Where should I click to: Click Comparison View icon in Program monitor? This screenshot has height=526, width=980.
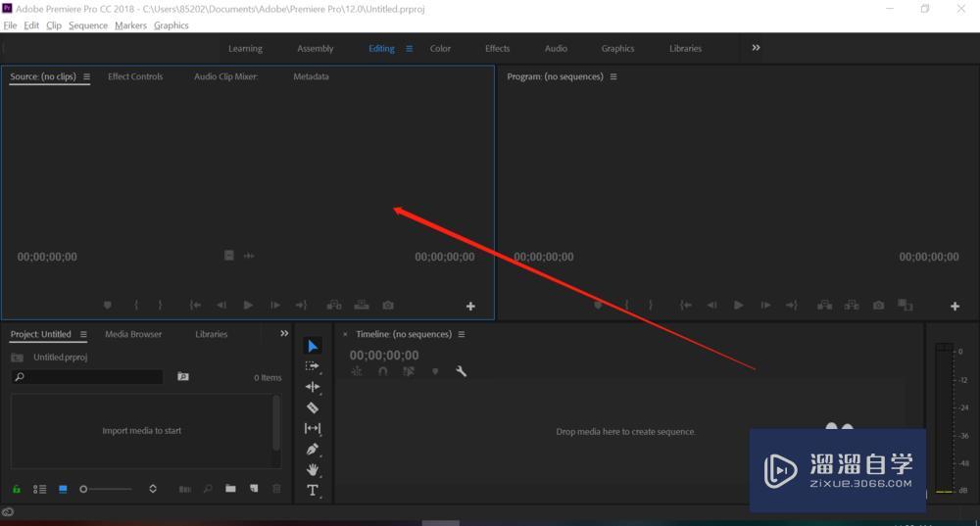(905, 305)
